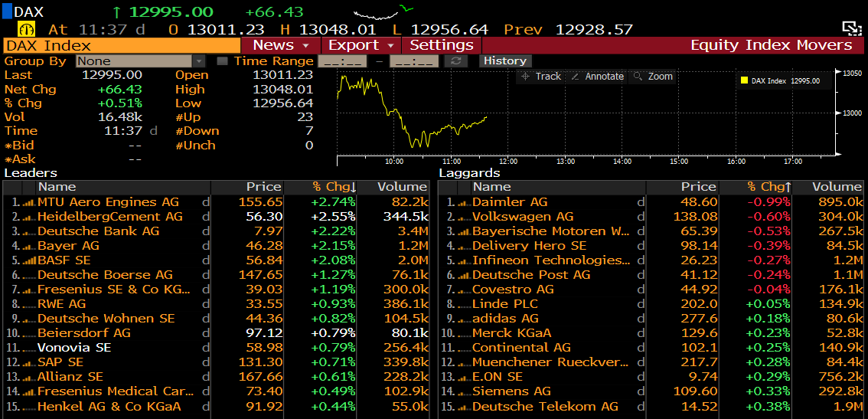Activate the Annotate chart tool
868x419 pixels.
[x=598, y=77]
